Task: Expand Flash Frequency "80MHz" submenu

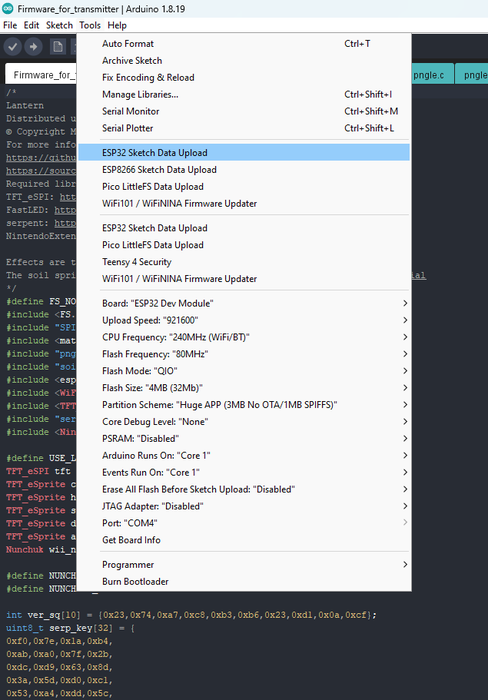Action: [x=244, y=354]
